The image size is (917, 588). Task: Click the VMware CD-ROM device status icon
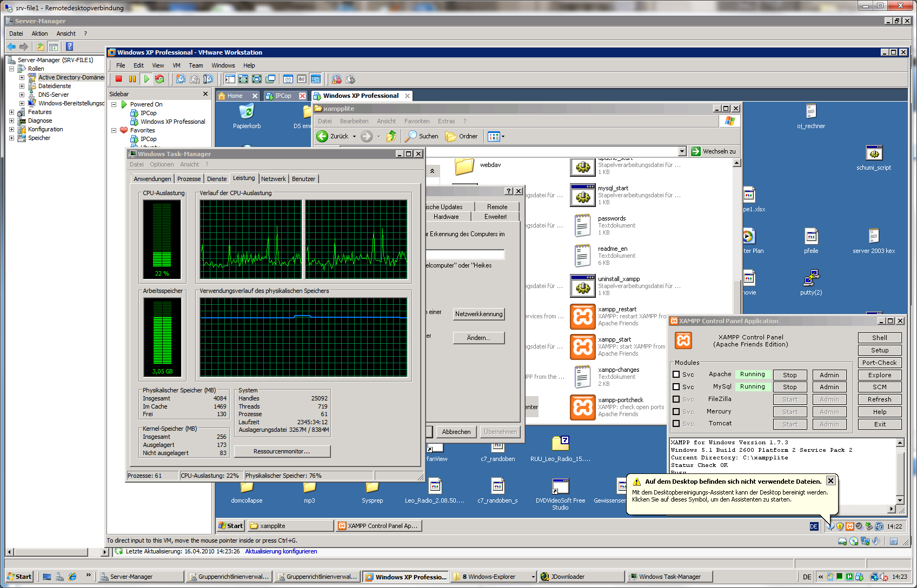tap(854, 541)
